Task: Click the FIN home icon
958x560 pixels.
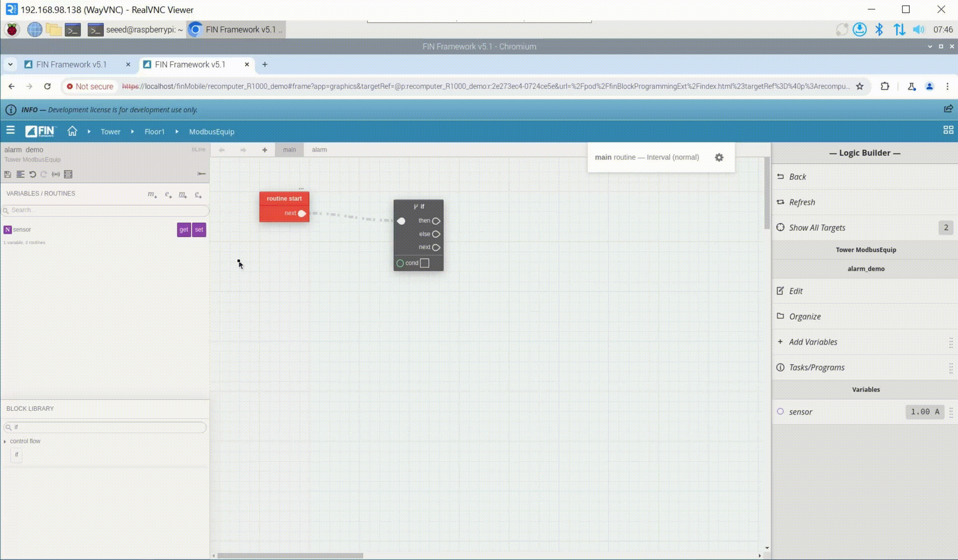Action: point(72,131)
